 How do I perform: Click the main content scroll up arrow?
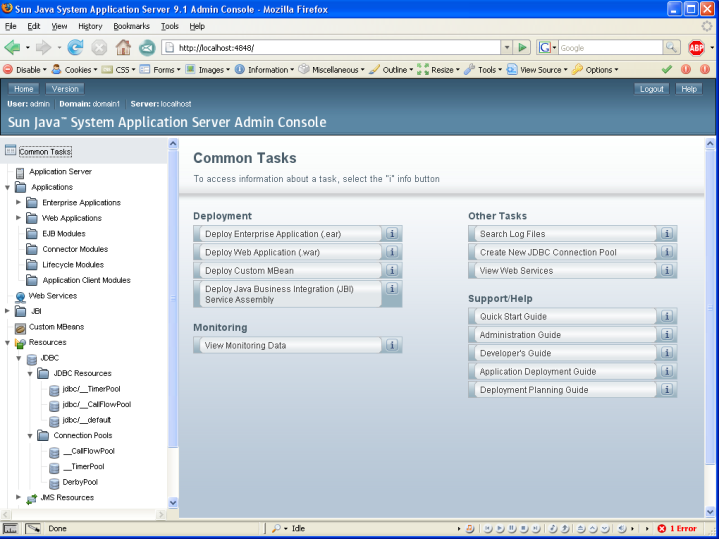(x=710, y=144)
